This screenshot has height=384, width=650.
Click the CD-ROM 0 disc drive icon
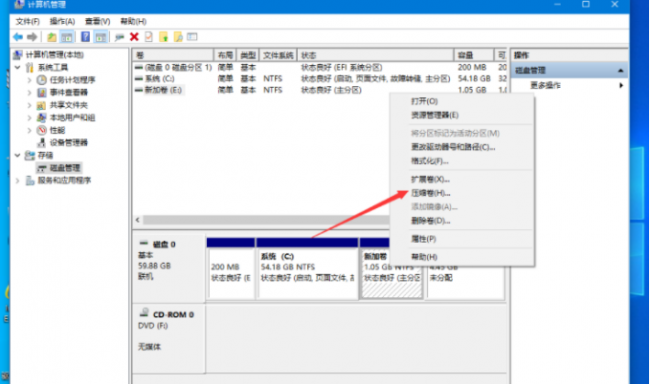[144, 312]
